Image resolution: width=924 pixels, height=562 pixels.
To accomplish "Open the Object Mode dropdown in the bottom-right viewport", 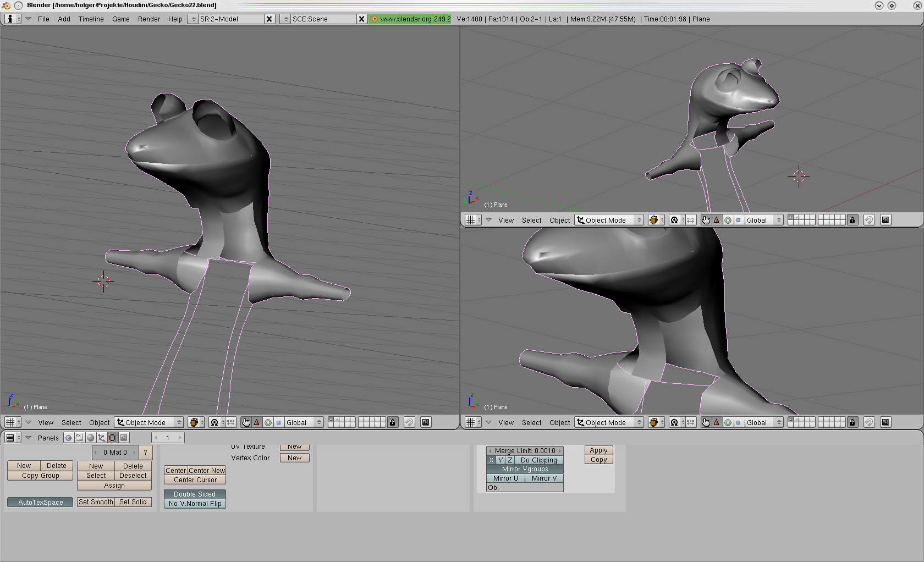I will 609,422.
